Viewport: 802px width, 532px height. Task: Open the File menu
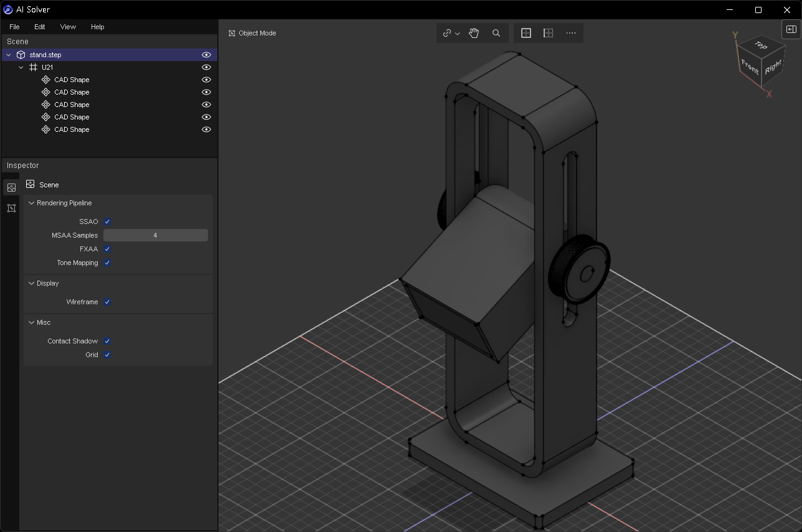(14, 27)
